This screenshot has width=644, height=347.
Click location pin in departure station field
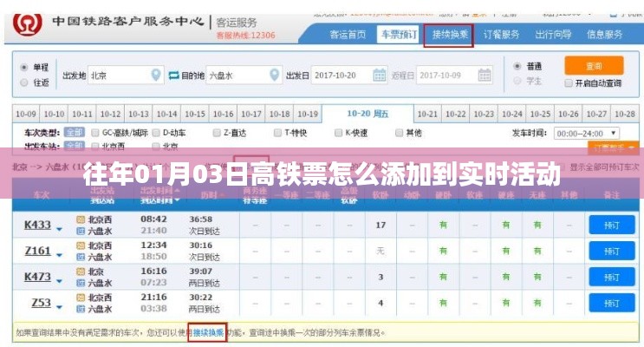[x=156, y=75]
